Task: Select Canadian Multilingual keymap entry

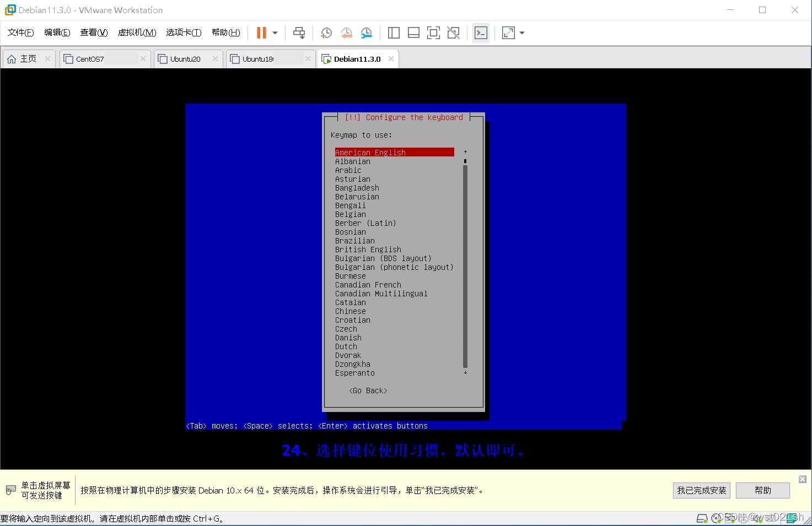Action: pyautogui.click(x=381, y=294)
